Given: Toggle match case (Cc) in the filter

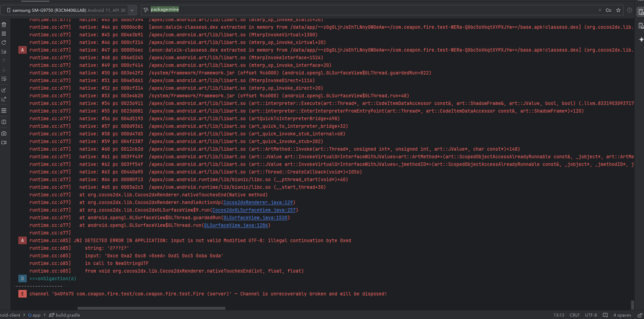Looking at the screenshot, I should pos(608,10).
